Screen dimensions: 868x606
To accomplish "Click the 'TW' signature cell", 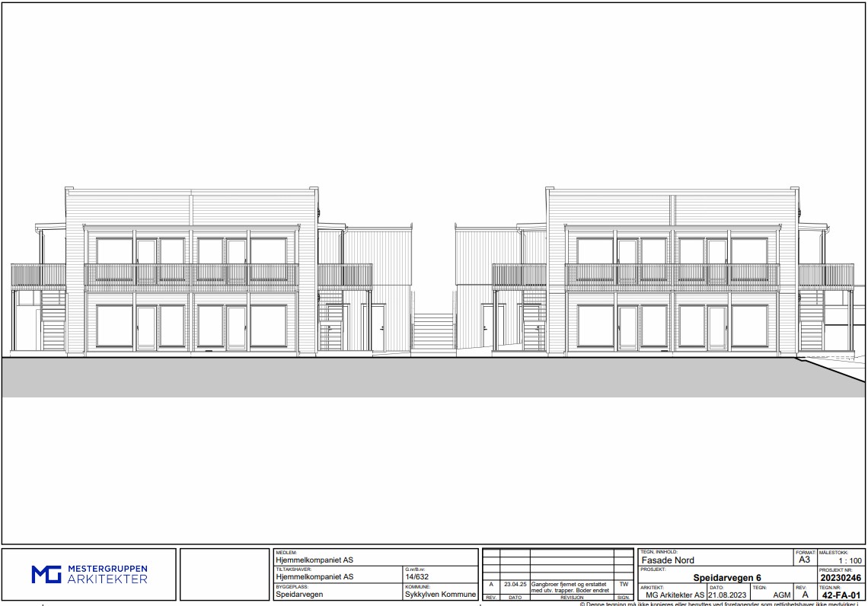I will 624,585.
